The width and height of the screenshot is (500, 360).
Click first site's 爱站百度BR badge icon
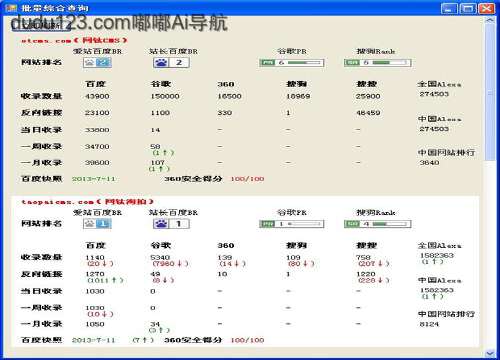pyautogui.click(x=97, y=62)
